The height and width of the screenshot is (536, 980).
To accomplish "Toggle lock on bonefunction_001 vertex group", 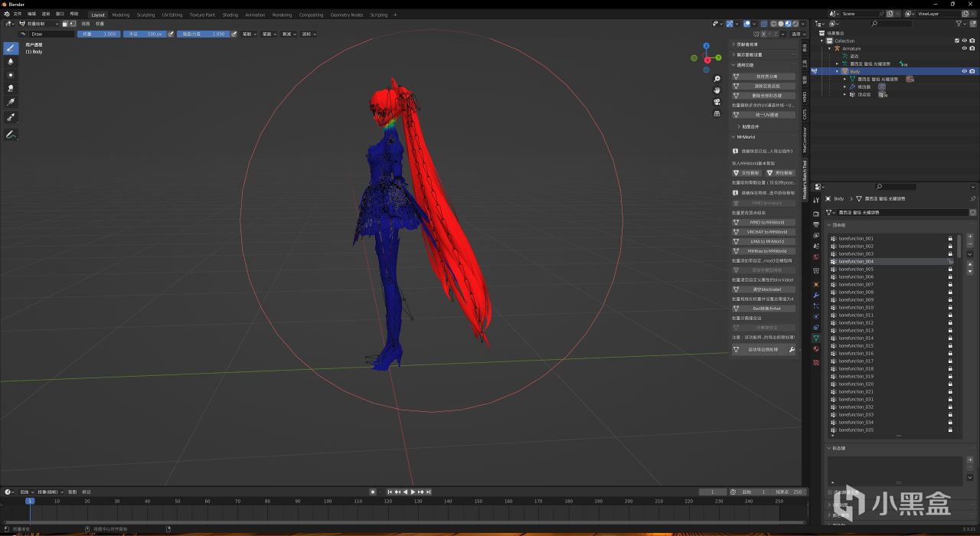I will pyautogui.click(x=950, y=238).
